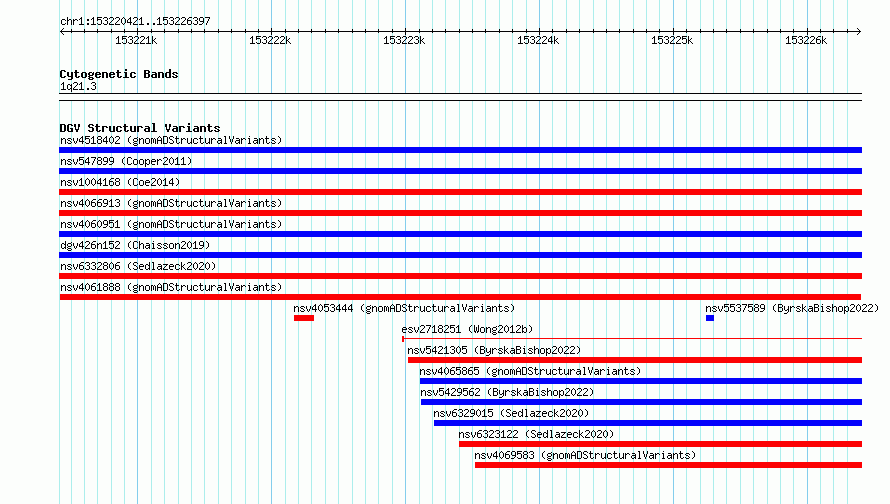Select the red bar under nsv5421305
The width and height of the screenshot is (890, 504).
pos(635,360)
